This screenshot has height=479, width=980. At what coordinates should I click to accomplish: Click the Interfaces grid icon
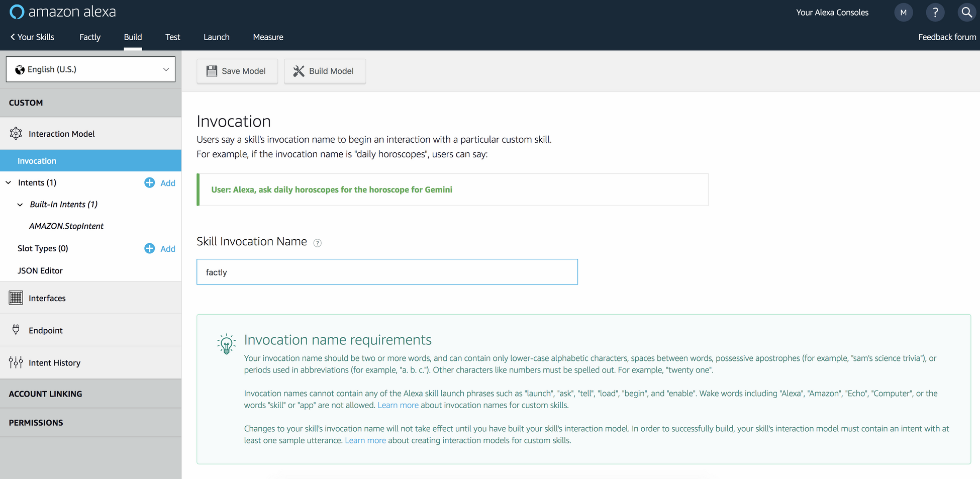16,298
